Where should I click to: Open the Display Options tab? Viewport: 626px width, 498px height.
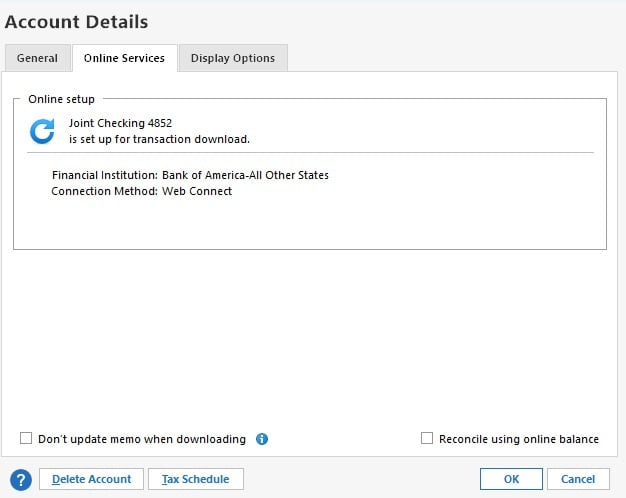click(233, 58)
